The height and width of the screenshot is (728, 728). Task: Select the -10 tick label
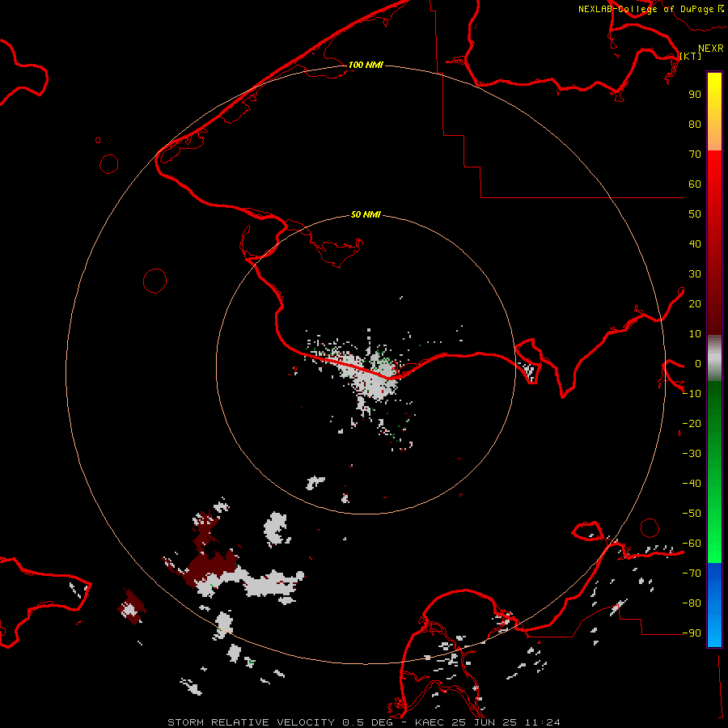click(x=692, y=394)
